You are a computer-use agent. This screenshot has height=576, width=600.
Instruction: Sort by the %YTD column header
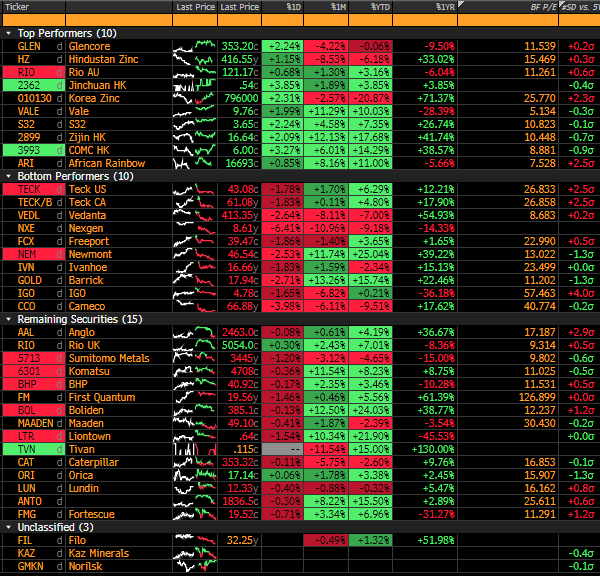[x=380, y=7]
